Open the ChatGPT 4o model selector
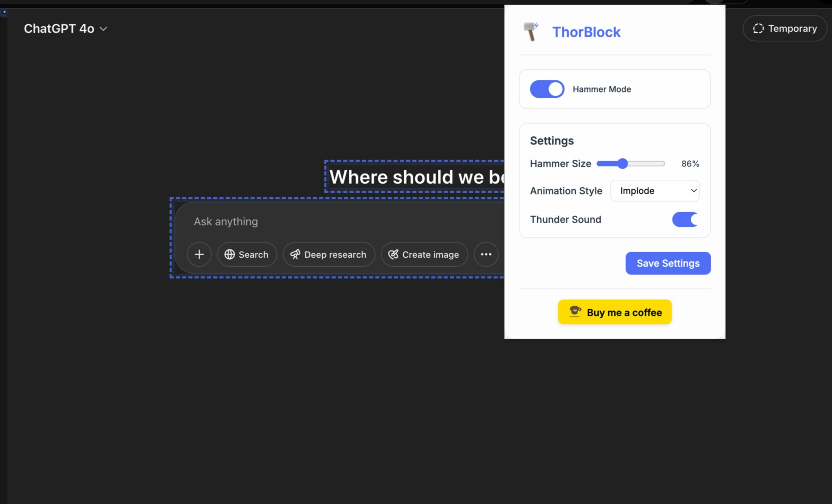Viewport: 832px width, 504px height. (65, 29)
